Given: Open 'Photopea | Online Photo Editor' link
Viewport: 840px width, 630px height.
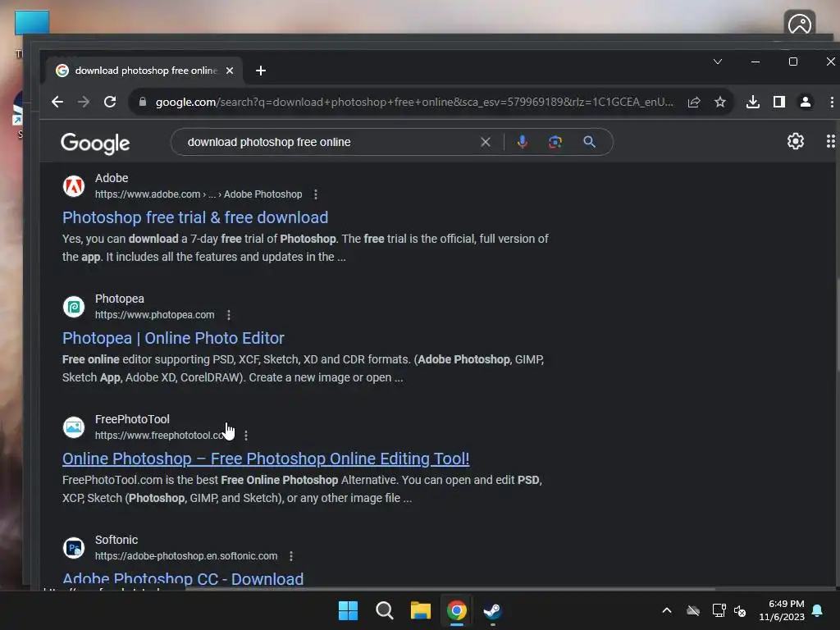Looking at the screenshot, I should click(173, 338).
